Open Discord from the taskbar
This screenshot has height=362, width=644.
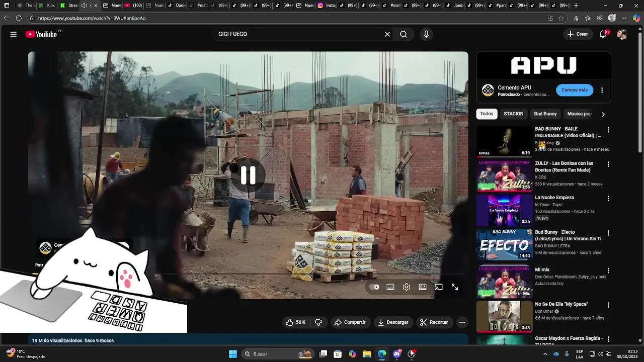[396, 354]
